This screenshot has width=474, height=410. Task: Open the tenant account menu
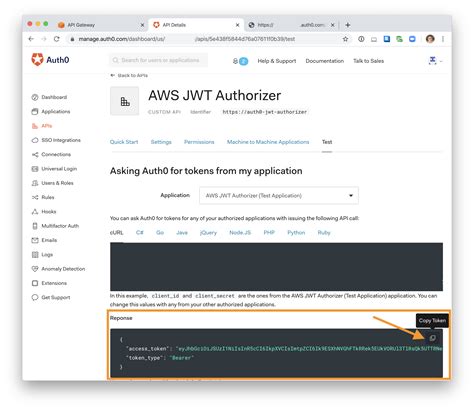435,61
